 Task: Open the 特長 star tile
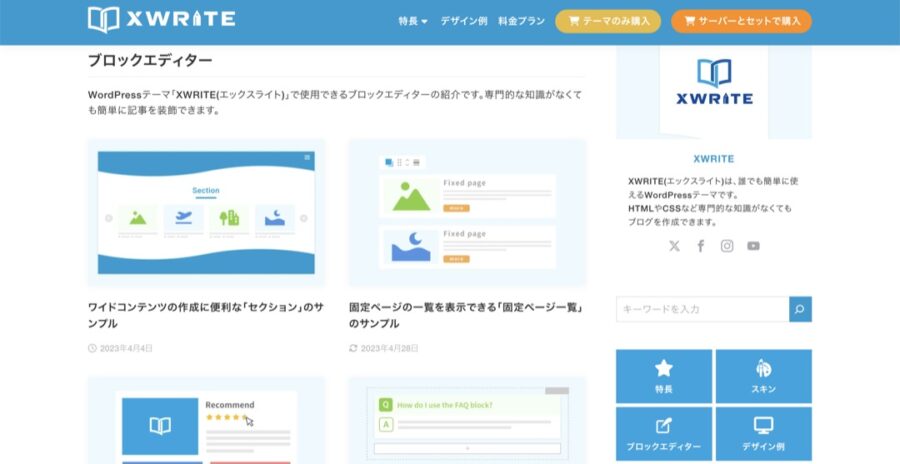click(x=664, y=376)
